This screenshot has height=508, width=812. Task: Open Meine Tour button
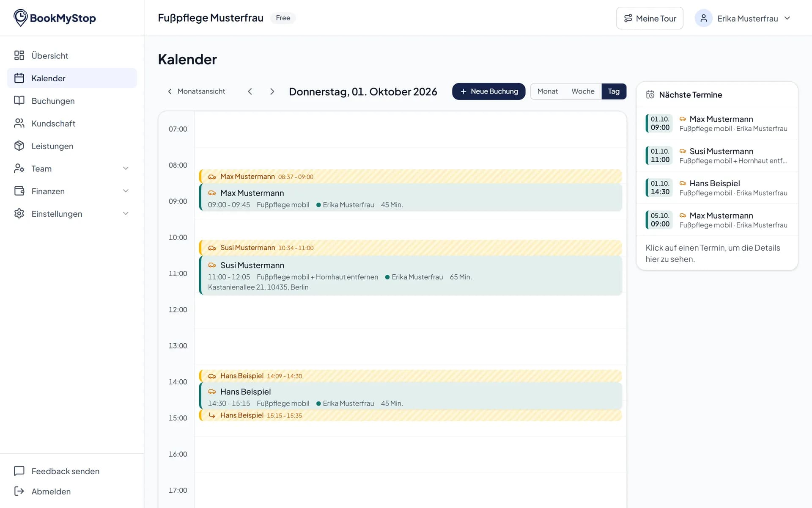[x=650, y=18]
